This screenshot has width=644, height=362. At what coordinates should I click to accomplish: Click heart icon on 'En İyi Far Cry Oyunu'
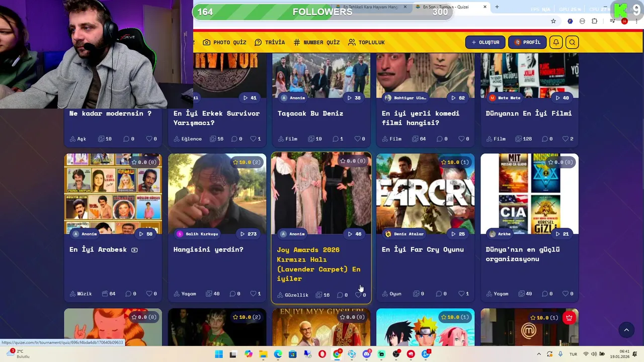(x=461, y=294)
